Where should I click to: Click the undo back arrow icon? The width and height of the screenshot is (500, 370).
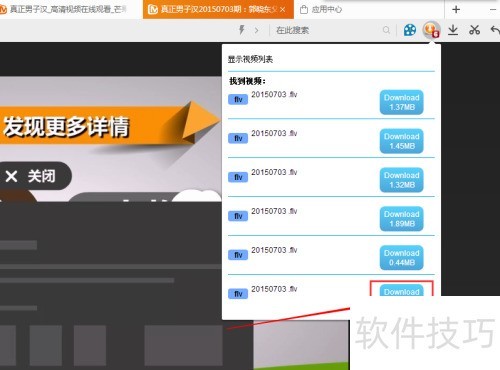(x=495, y=30)
